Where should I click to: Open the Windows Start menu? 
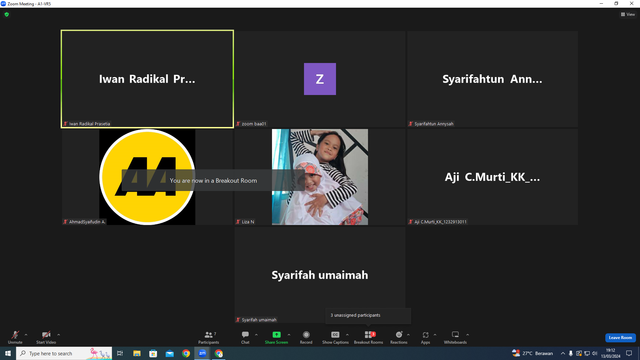click(x=8, y=353)
